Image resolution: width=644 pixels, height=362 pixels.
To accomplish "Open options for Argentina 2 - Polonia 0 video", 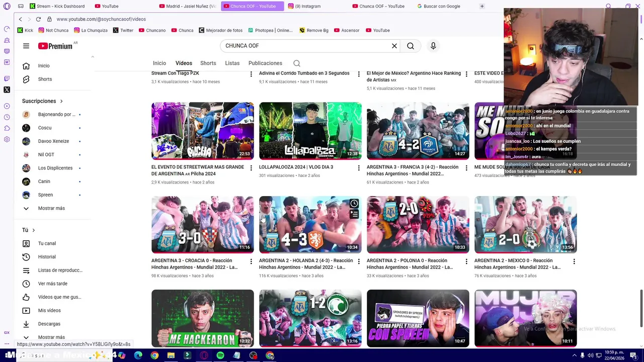I will tap(466, 261).
